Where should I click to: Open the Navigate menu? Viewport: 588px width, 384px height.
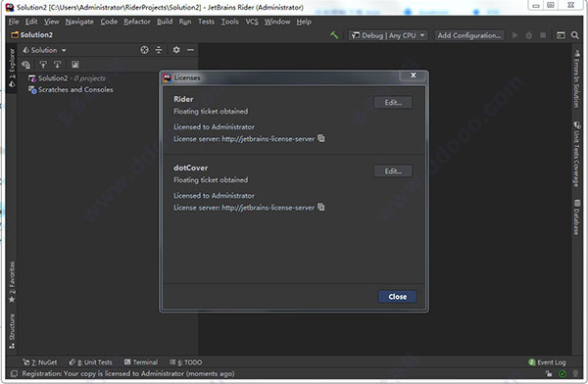pos(79,22)
